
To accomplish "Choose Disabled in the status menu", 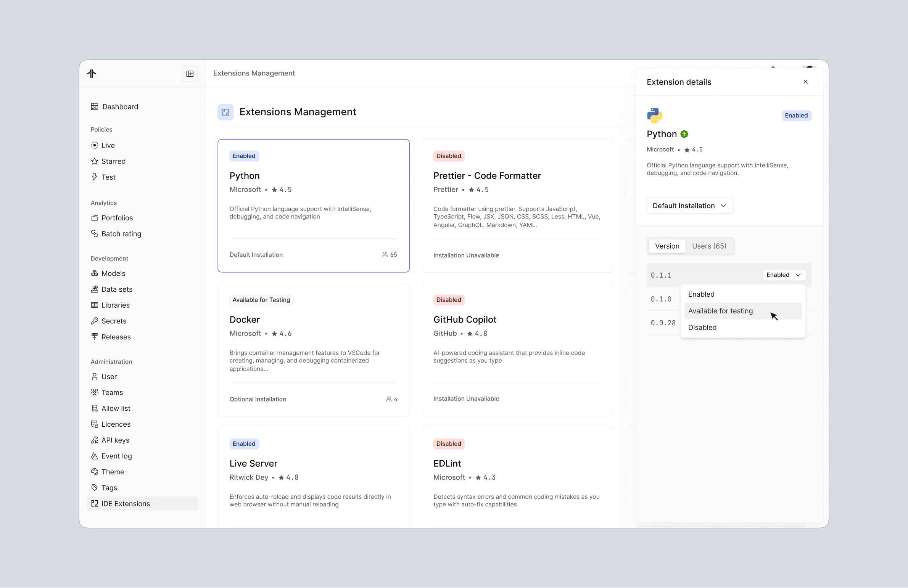I will [702, 328].
